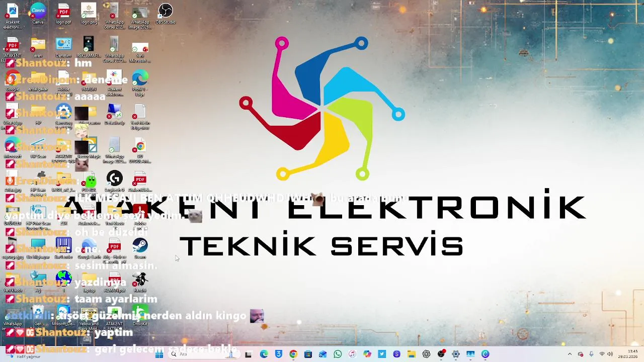Click the microphone tray icon
Image resolution: width=644 pixels, height=362 pixels.
click(x=591, y=354)
